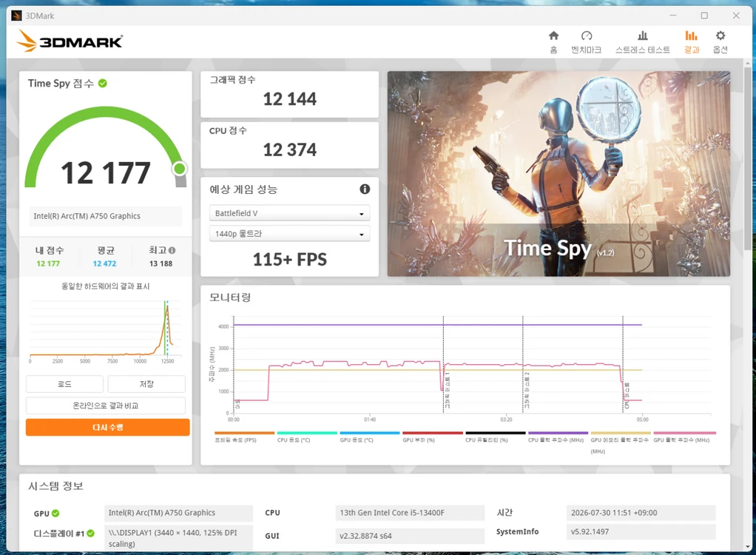Click the 그래픽 테스트 1 marker in chart
The width and height of the screenshot is (756, 555).
[x=448, y=389]
